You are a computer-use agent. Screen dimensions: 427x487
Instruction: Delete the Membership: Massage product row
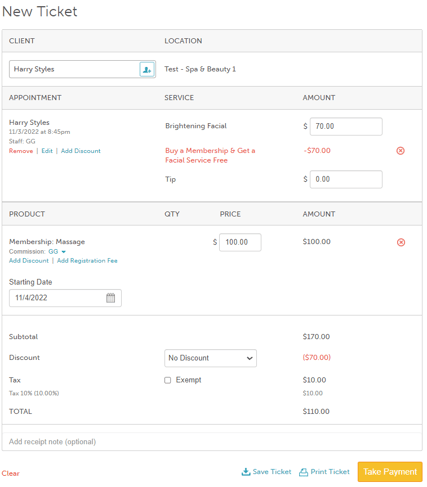[401, 242]
